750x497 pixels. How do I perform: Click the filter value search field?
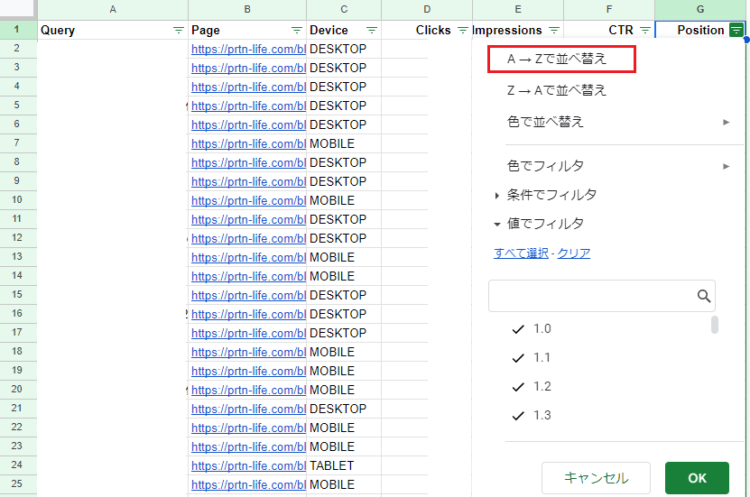(x=602, y=296)
